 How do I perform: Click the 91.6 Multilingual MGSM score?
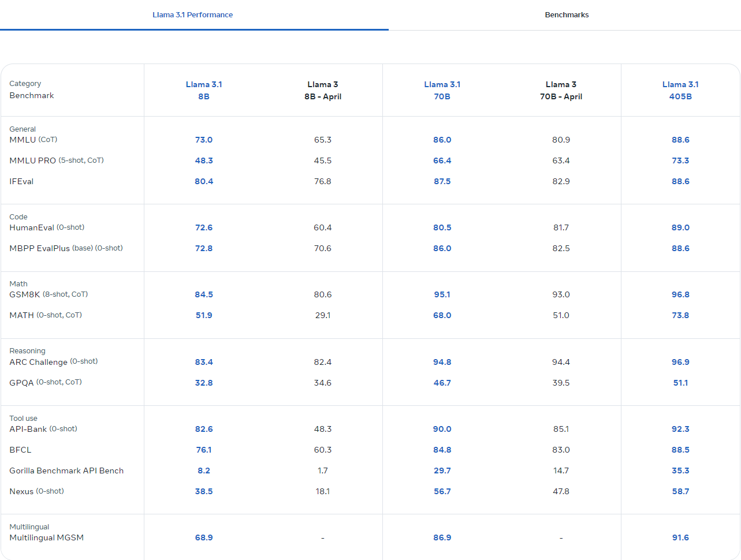[680, 537]
